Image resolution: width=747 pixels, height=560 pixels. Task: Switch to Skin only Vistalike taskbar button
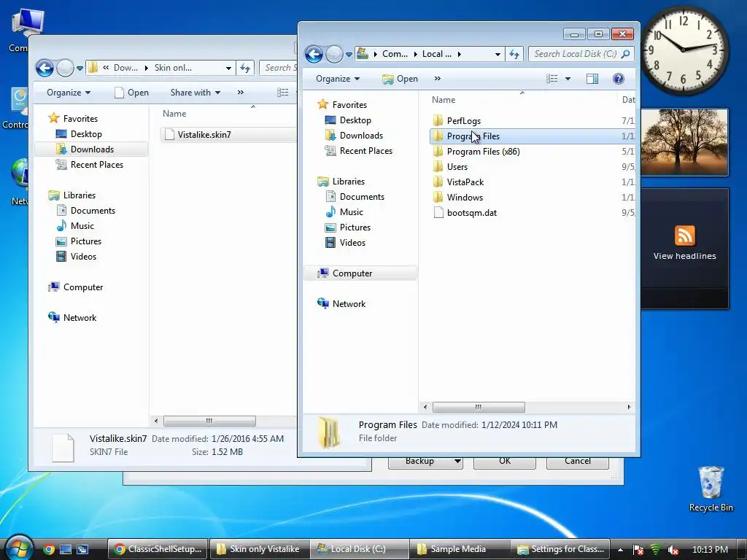click(x=260, y=549)
